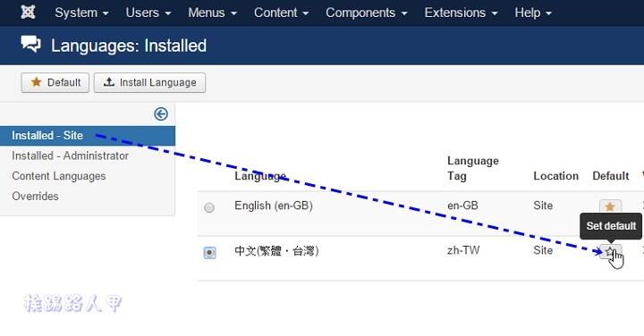Click the Languages speech bubbles icon
This screenshot has width=644, height=336.
pyautogui.click(x=30, y=44)
